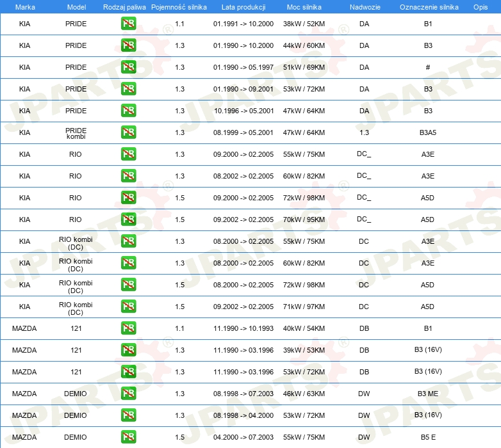Click the 08.1998 -> 04.2000 date cell
This screenshot has height=448, width=501.
243,415
